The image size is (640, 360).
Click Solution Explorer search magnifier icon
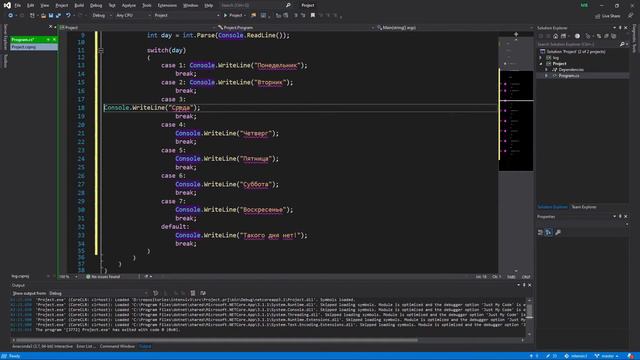622,44
